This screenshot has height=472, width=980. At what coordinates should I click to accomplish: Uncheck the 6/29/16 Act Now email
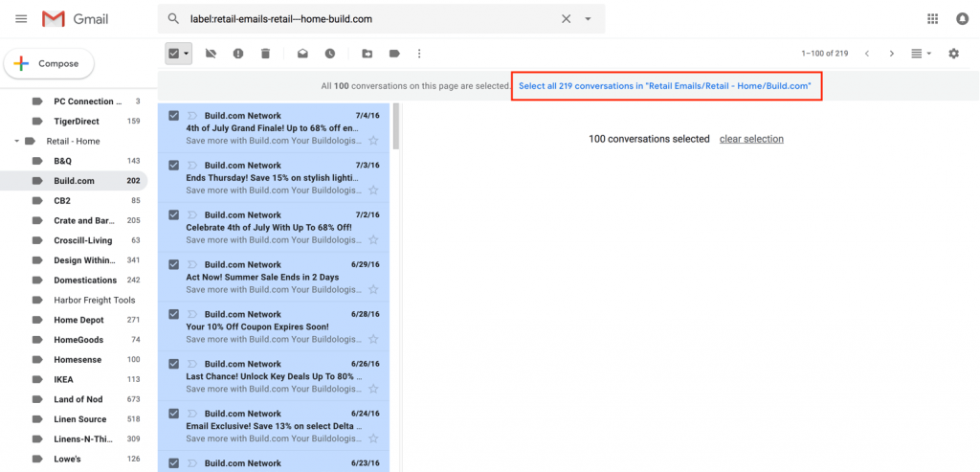pyautogui.click(x=174, y=264)
